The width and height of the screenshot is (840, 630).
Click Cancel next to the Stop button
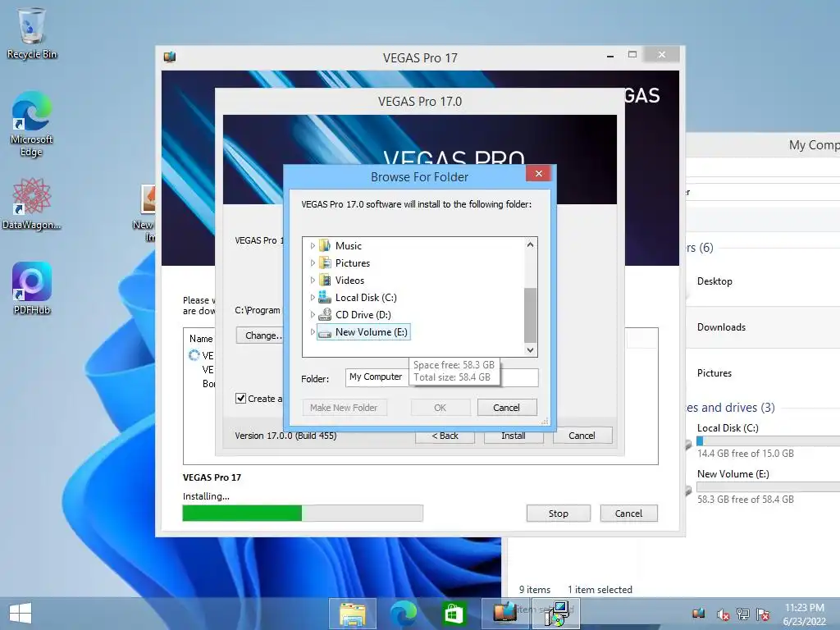628,514
